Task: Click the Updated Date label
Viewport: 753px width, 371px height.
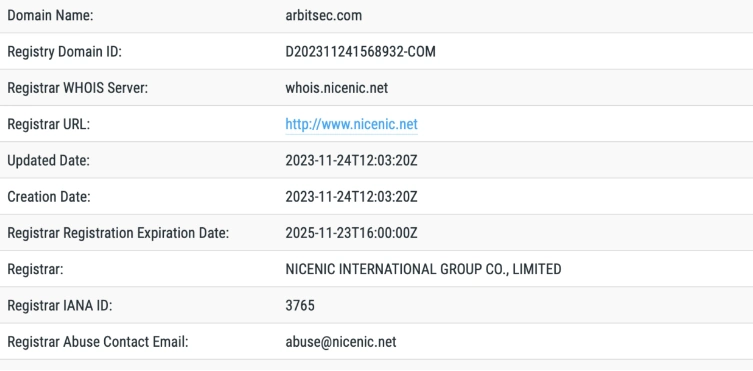Action: (49, 161)
